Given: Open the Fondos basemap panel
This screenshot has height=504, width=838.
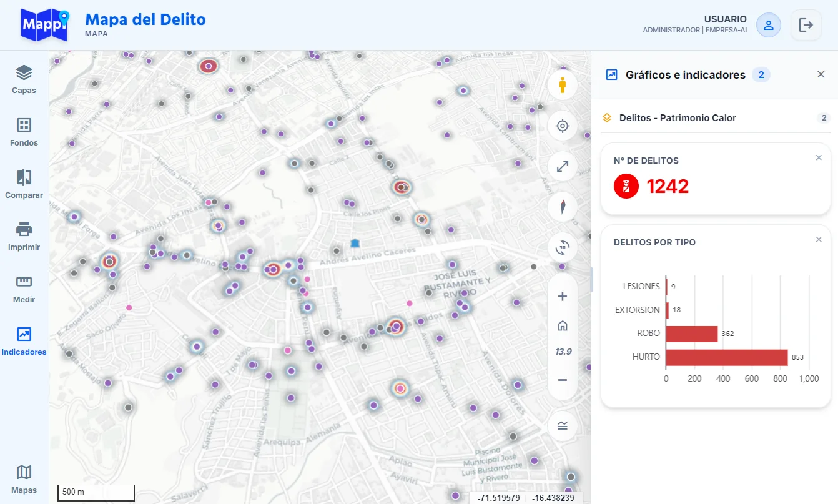Looking at the screenshot, I should pyautogui.click(x=24, y=132).
